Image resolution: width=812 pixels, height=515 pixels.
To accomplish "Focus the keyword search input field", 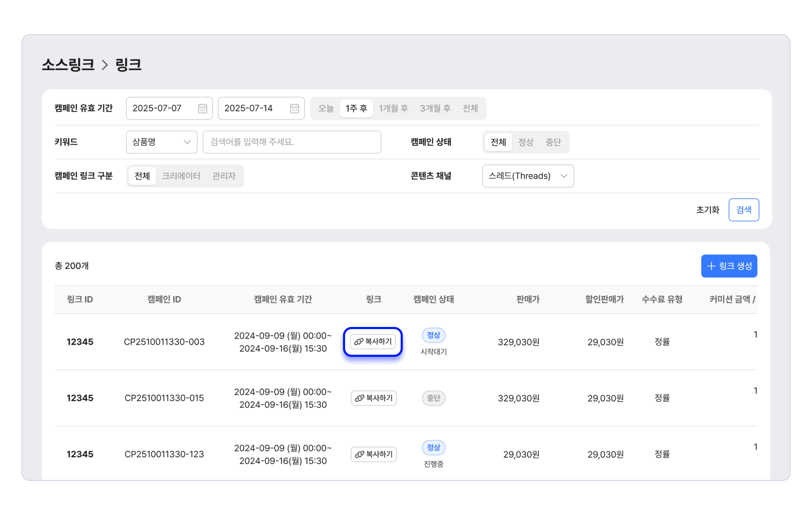I will pos(292,142).
